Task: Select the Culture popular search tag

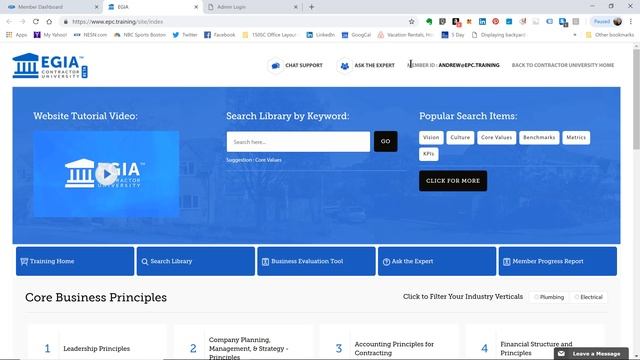Action: click(x=460, y=138)
